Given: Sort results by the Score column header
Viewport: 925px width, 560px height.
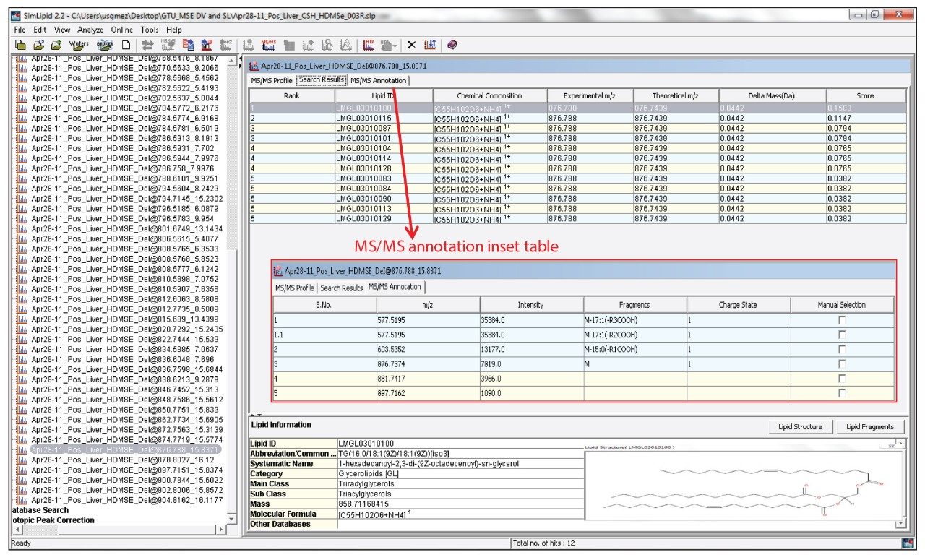Looking at the screenshot, I should tap(866, 95).
